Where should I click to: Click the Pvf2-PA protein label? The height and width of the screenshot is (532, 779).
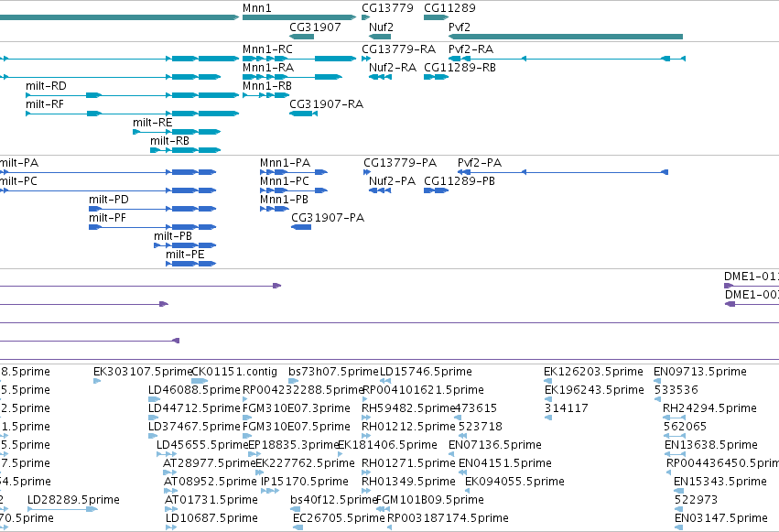point(480,163)
